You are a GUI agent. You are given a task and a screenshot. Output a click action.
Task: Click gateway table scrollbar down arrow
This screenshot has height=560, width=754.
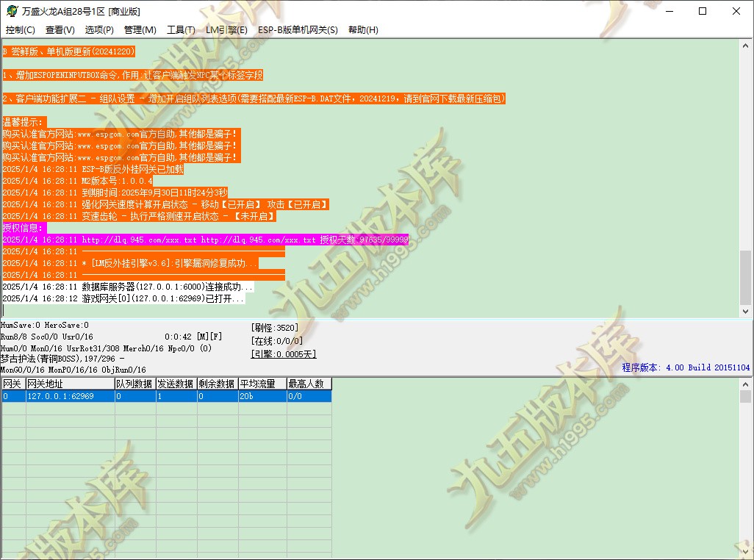coord(745,552)
